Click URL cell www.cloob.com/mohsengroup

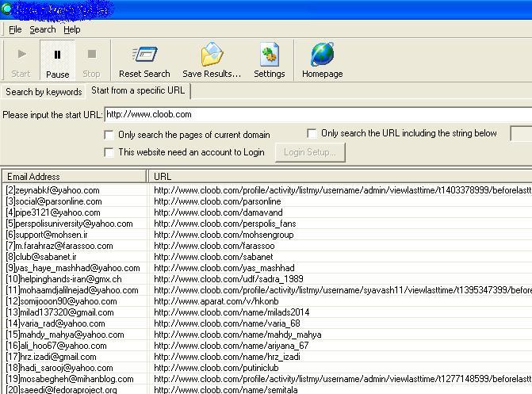click(224, 235)
